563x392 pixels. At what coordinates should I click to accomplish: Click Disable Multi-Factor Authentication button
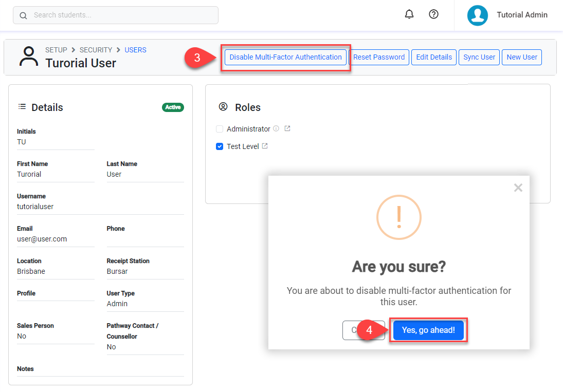285,57
